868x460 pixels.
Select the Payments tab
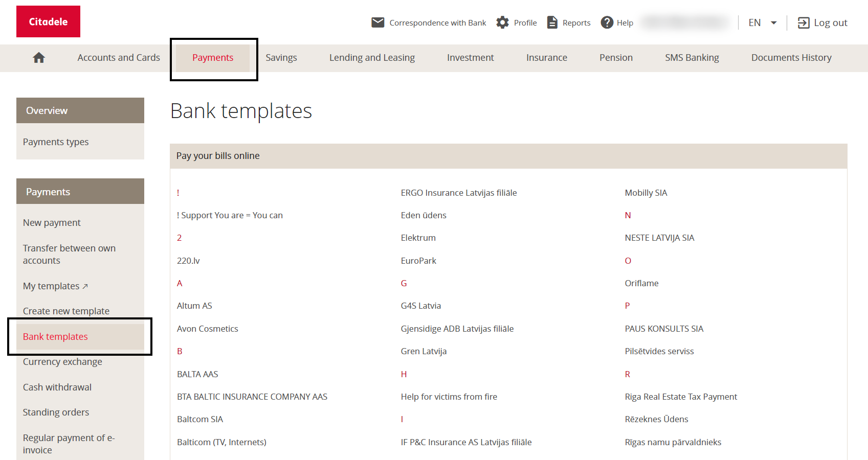[213, 58]
